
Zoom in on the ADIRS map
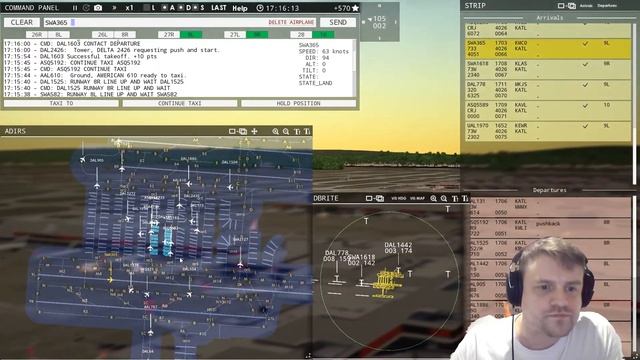coord(276,131)
